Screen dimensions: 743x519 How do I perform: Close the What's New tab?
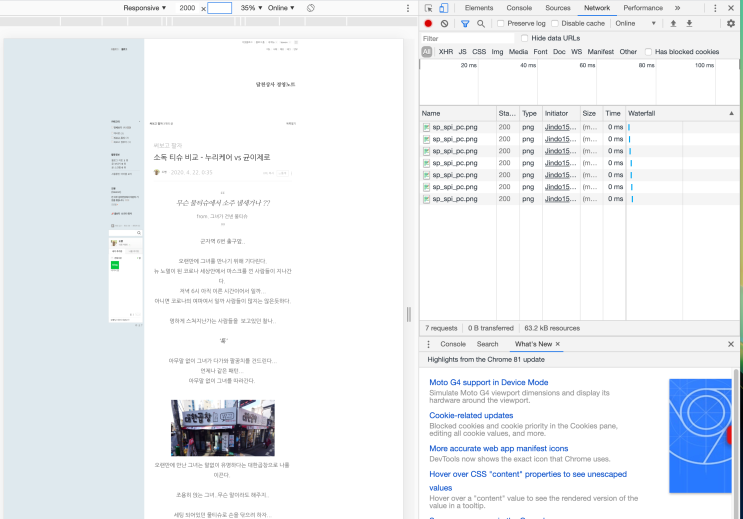(x=558, y=344)
